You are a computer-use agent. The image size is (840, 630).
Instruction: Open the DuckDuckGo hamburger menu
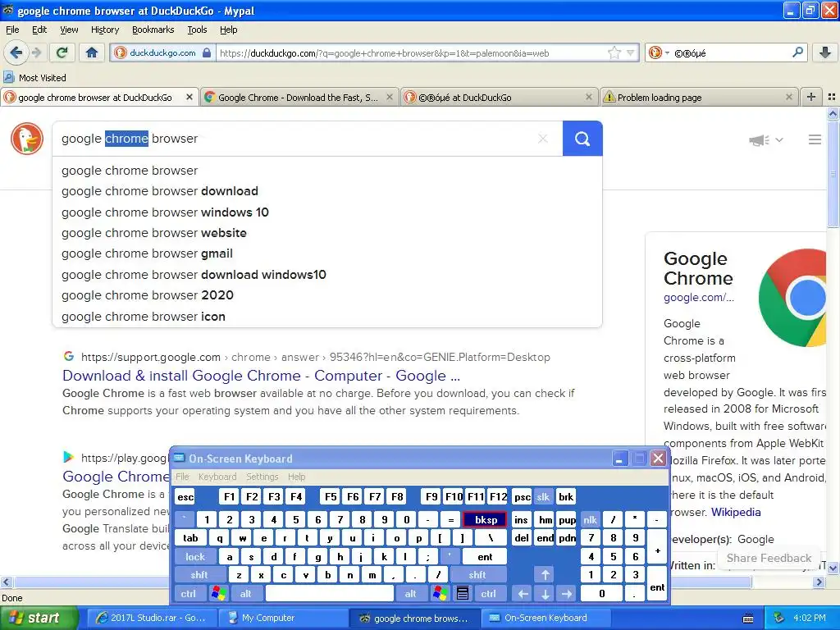point(815,139)
